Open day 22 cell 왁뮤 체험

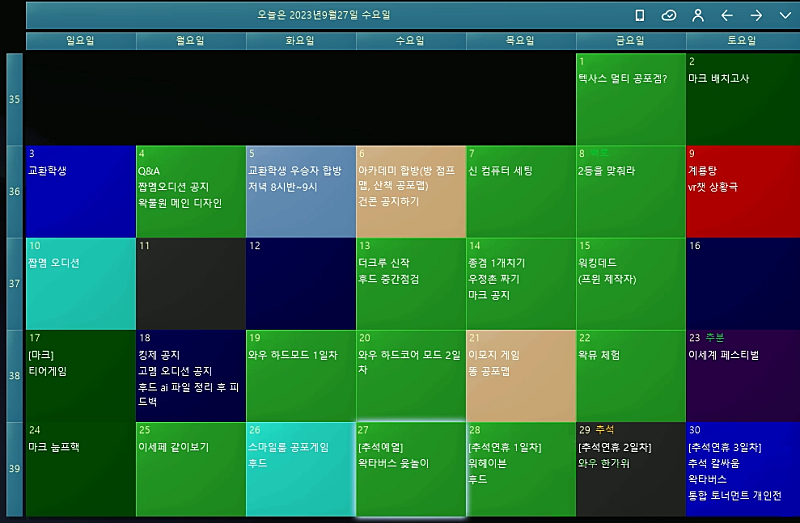click(x=631, y=376)
